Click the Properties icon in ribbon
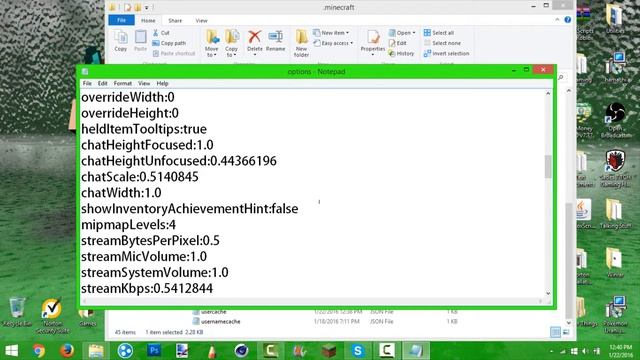 pos(373,38)
